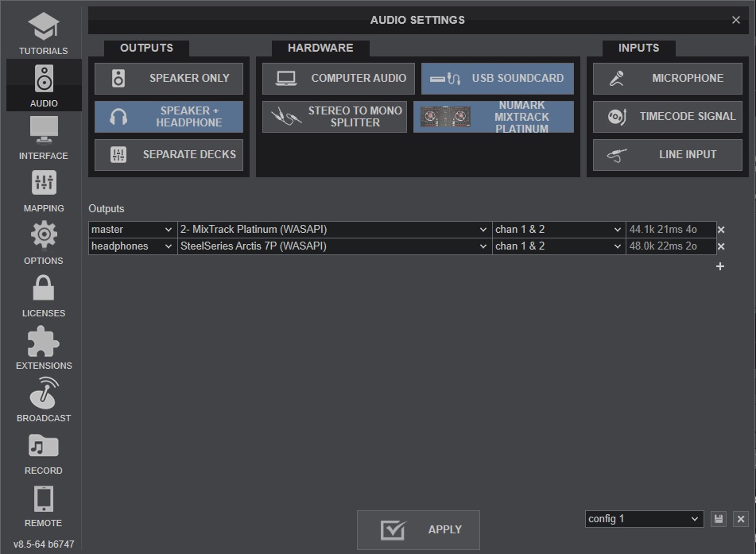Open the config 1 dropdown

tap(644, 519)
